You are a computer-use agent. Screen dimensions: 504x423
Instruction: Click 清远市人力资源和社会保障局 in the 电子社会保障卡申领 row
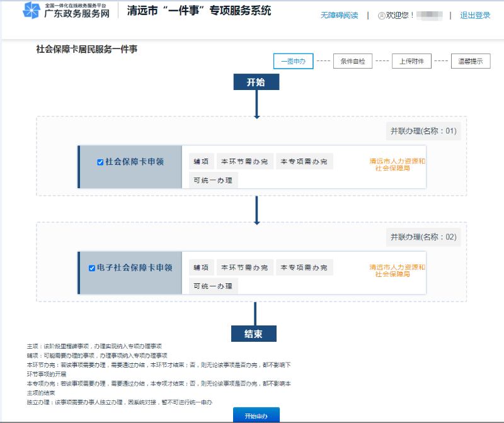[x=397, y=271]
